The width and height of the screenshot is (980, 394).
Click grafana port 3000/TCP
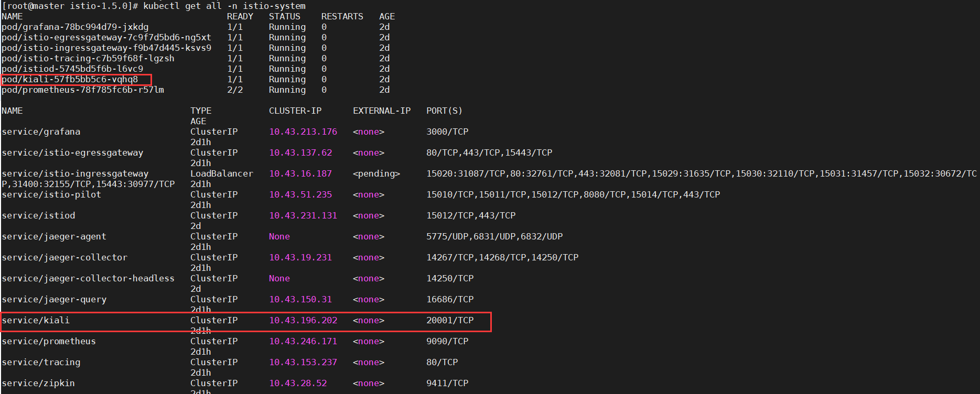coord(447,132)
